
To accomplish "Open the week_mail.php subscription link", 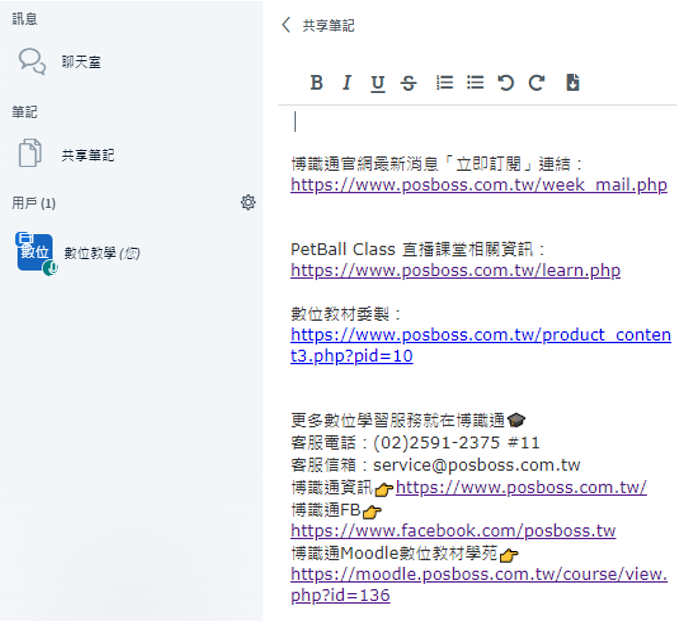I will [478, 185].
